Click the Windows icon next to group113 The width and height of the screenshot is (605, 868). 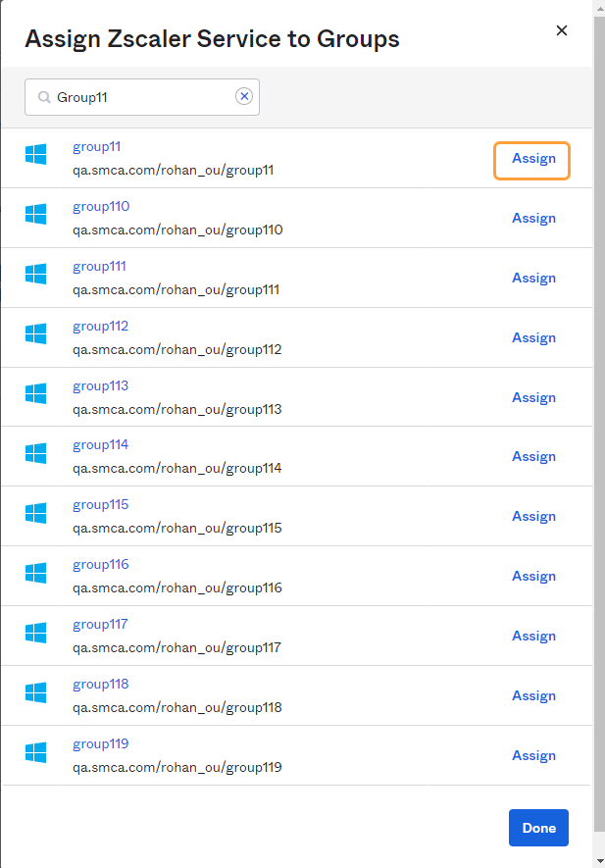36,393
